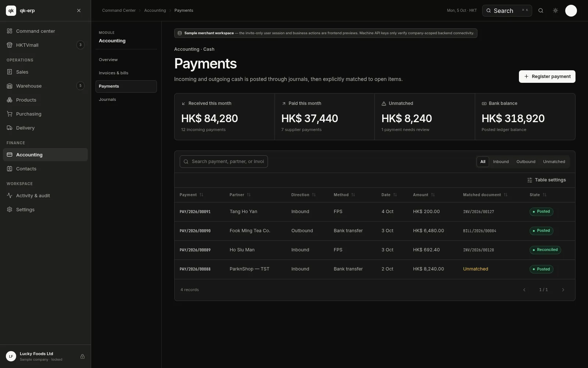This screenshot has height=368, width=588.
Task: Click the Sample merchant workspace notice
Action: (x=326, y=33)
